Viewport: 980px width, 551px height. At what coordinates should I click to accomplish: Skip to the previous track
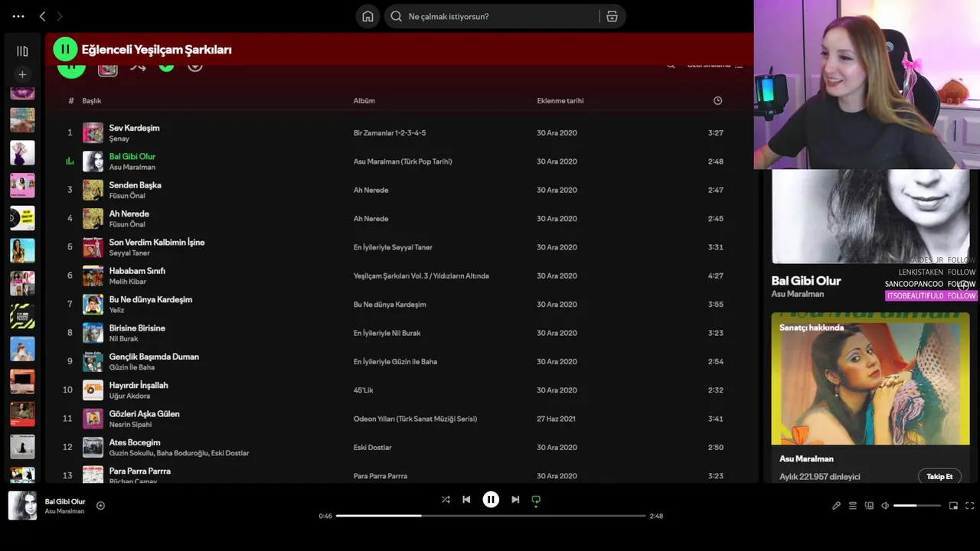click(x=466, y=500)
